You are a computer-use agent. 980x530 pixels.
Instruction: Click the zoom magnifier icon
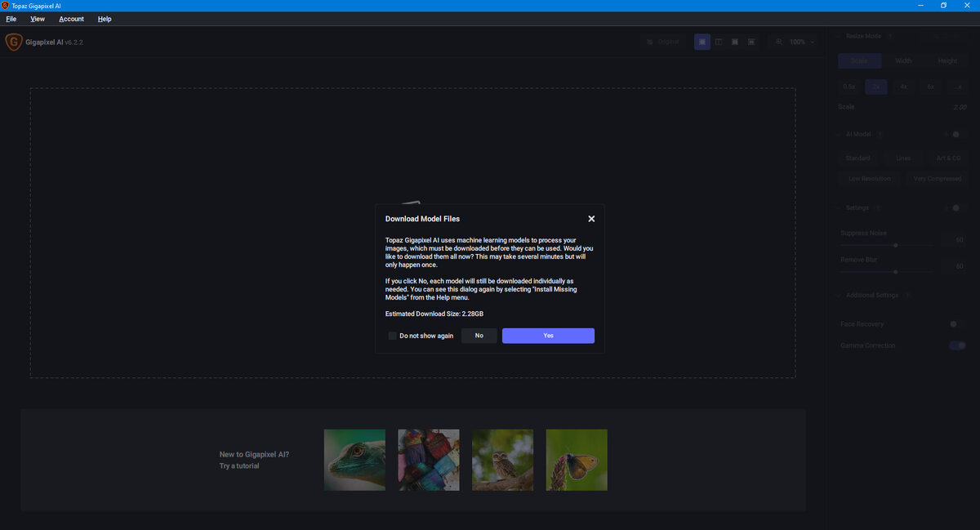click(x=779, y=42)
